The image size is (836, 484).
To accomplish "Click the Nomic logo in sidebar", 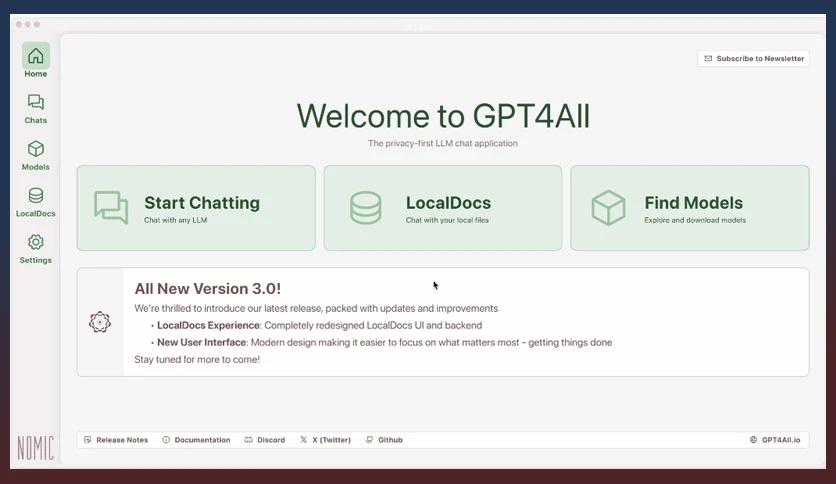I will 35,448.
